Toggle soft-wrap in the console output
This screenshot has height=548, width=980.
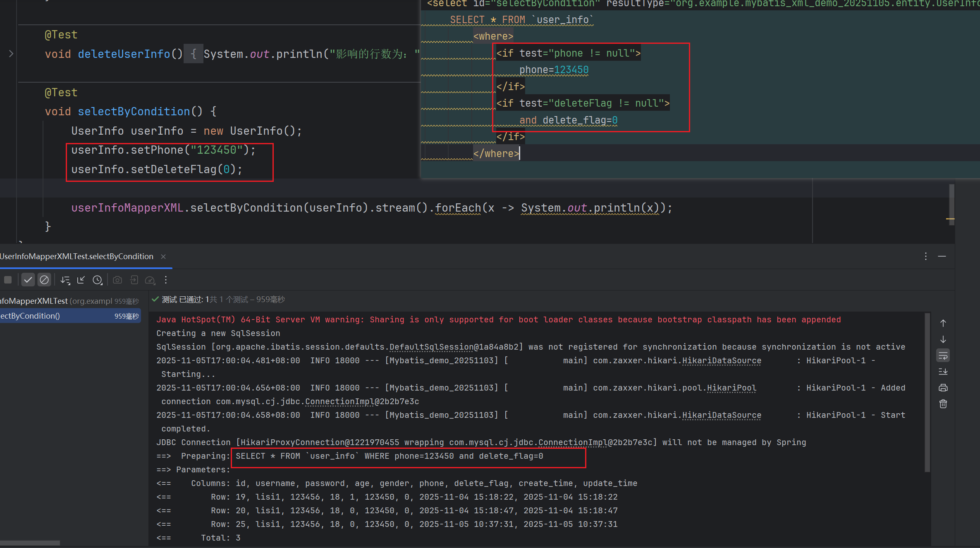pos(943,355)
